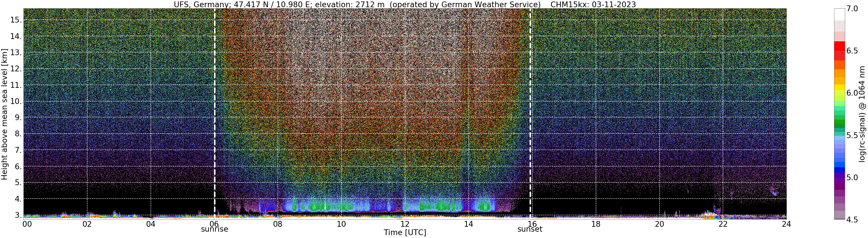Click the 'Height above mean sea level [km]' label
868x238 pixels.
[4, 114]
